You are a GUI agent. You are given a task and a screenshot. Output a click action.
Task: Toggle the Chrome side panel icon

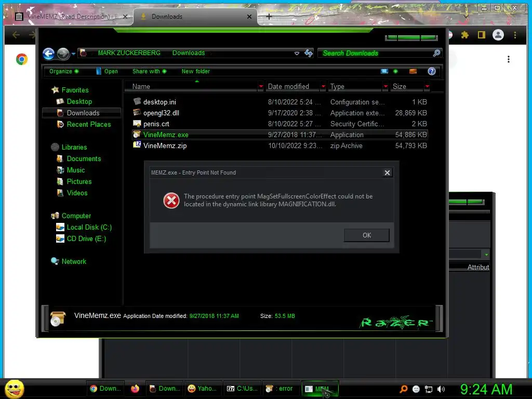click(x=482, y=35)
